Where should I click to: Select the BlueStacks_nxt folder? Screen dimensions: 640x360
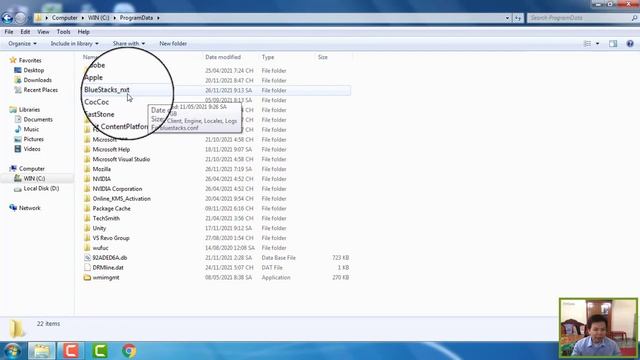pos(107,90)
